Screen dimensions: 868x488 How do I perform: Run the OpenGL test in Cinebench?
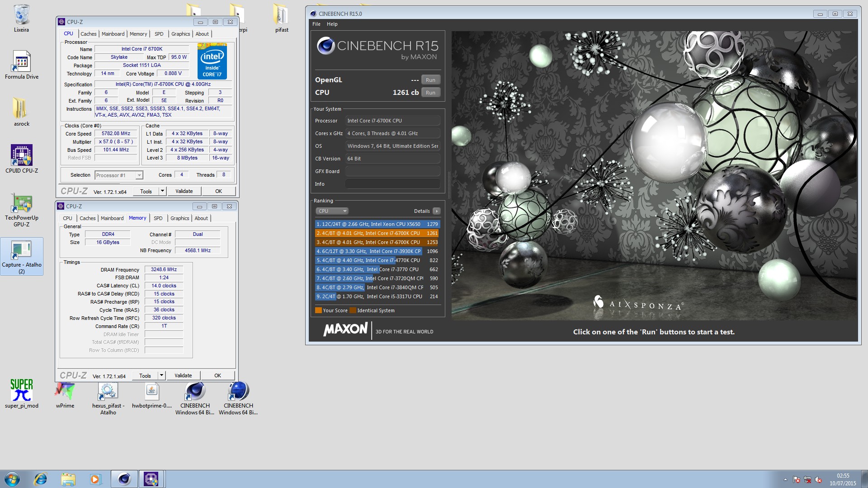tap(430, 80)
